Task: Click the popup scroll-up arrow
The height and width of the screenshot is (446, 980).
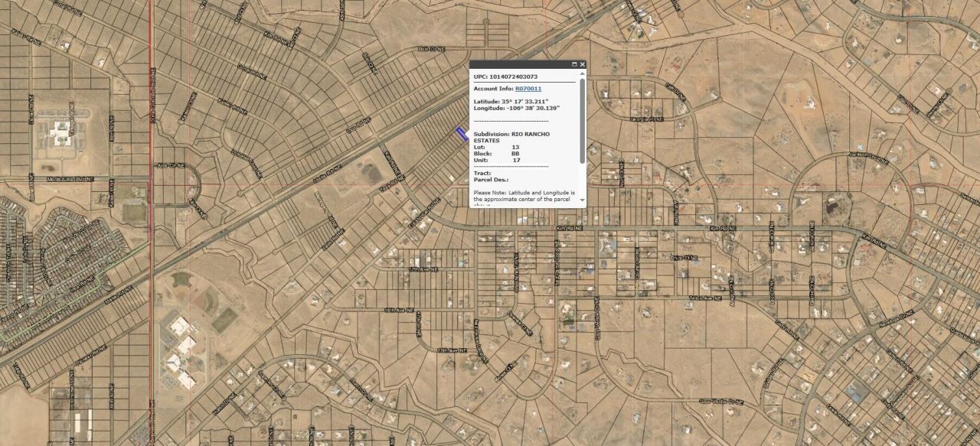Action: [583, 74]
